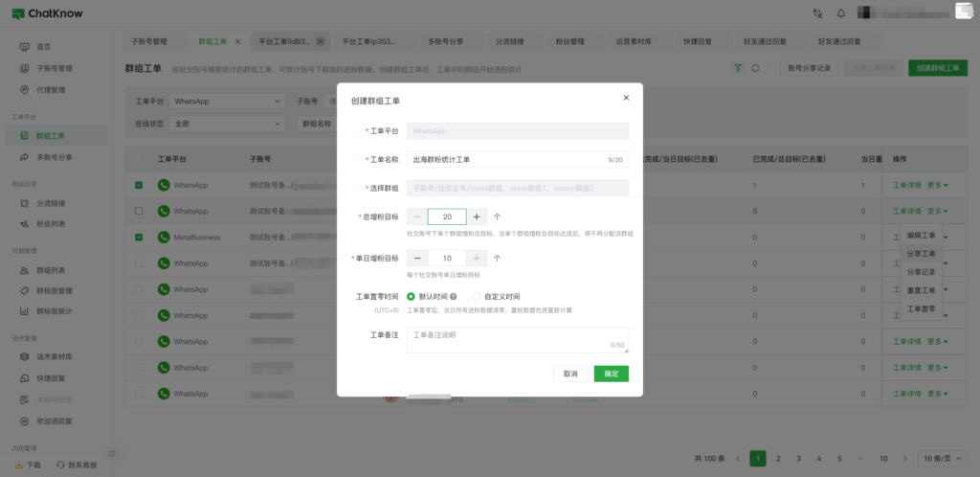Go to page 2 in pagination
980x477 pixels.
tap(778, 458)
